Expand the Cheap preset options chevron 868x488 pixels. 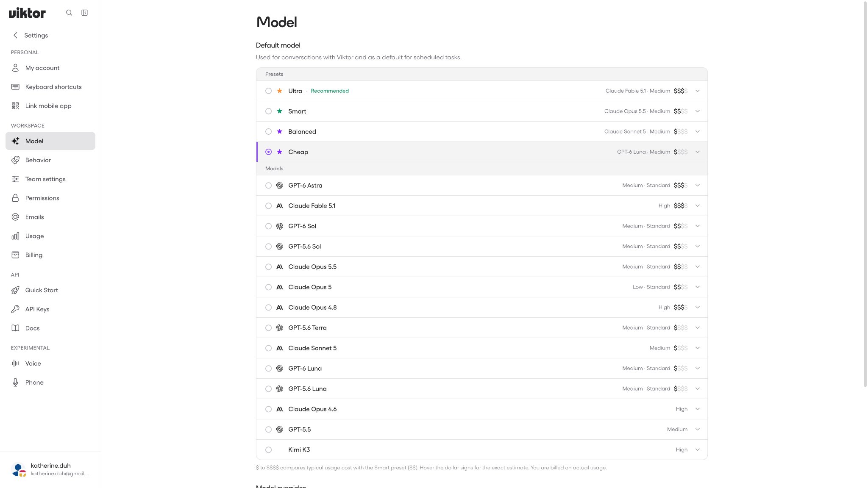pyautogui.click(x=698, y=152)
